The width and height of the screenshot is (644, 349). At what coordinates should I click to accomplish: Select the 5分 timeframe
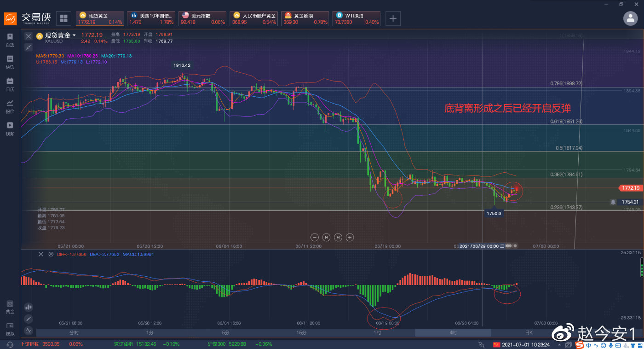click(225, 332)
